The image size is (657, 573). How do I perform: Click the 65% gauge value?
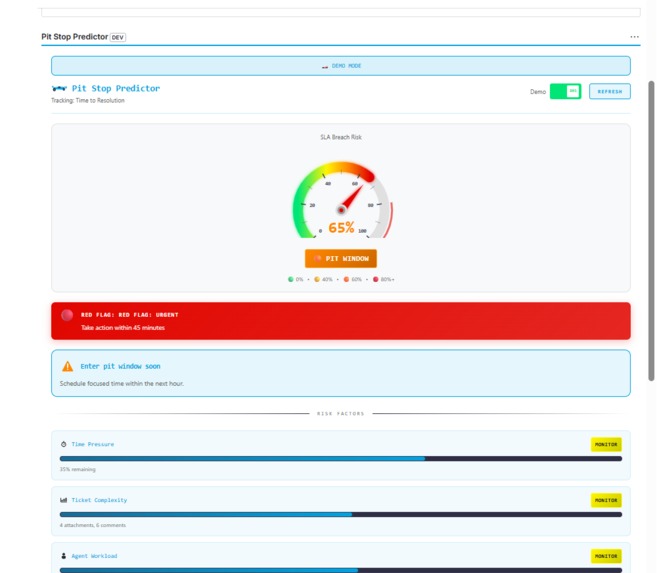tap(341, 227)
